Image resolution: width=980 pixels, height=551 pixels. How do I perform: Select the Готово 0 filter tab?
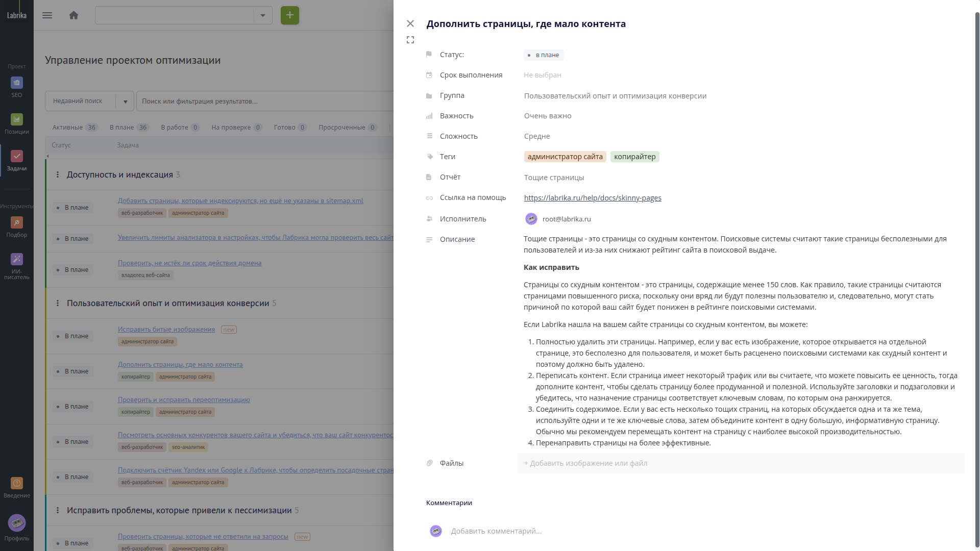290,128
